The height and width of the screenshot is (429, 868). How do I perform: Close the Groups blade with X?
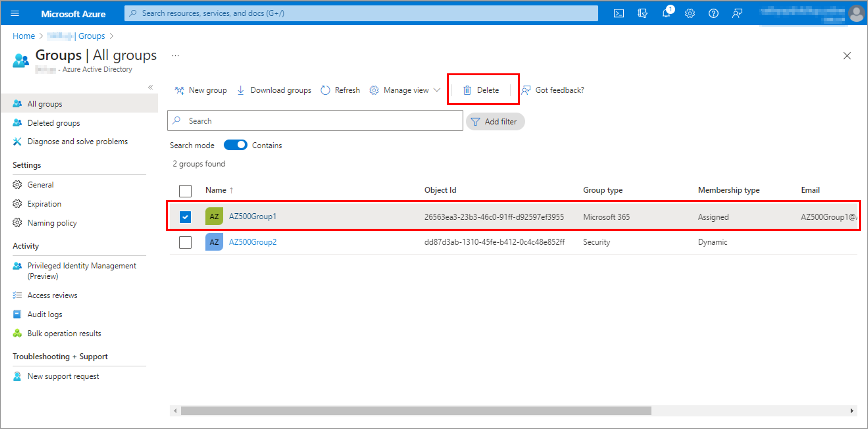847,56
